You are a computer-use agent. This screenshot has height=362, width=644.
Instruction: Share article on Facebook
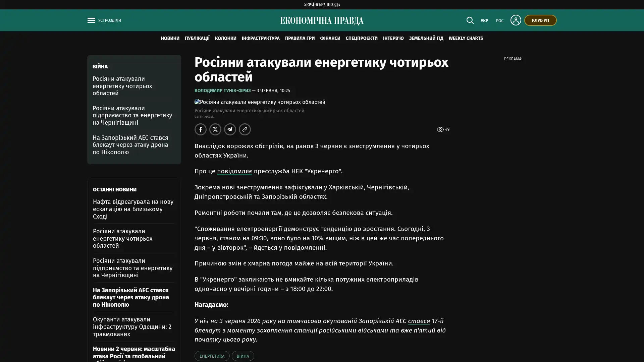point(201,129)
